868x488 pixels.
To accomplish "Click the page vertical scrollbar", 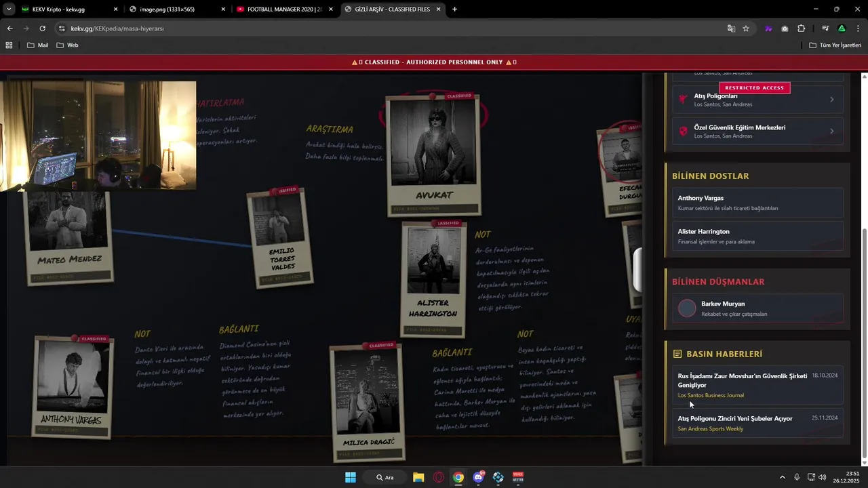I will (x=863, y=342).
